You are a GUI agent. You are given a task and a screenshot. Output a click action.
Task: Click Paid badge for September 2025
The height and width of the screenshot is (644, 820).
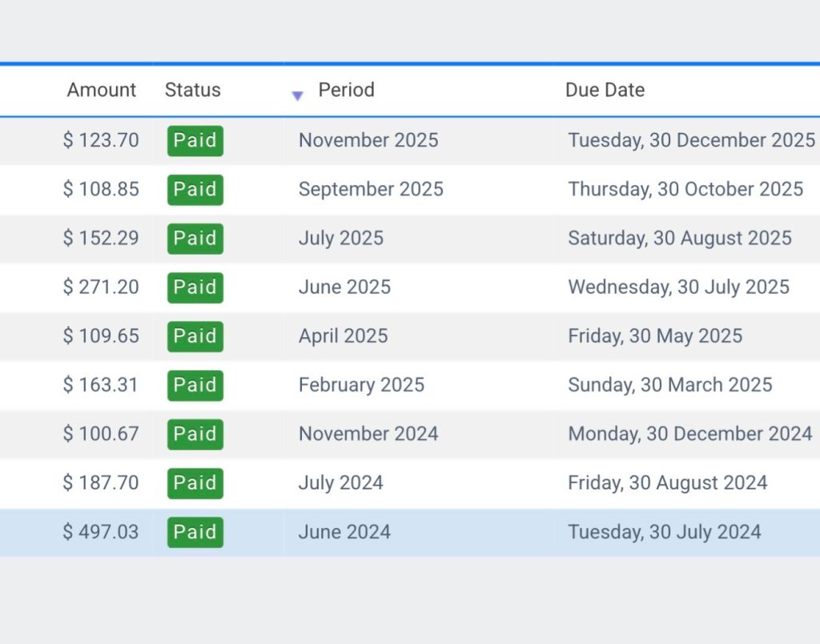click(x=195, y=189)
